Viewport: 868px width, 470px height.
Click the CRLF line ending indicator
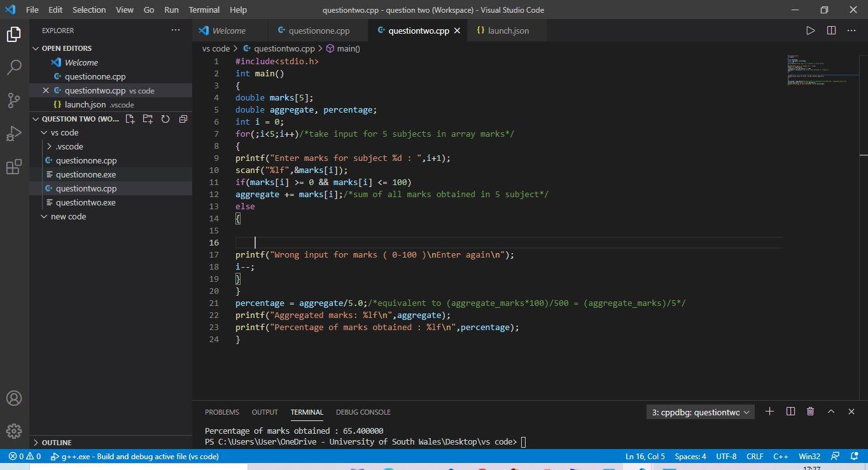tap(755, 456)
